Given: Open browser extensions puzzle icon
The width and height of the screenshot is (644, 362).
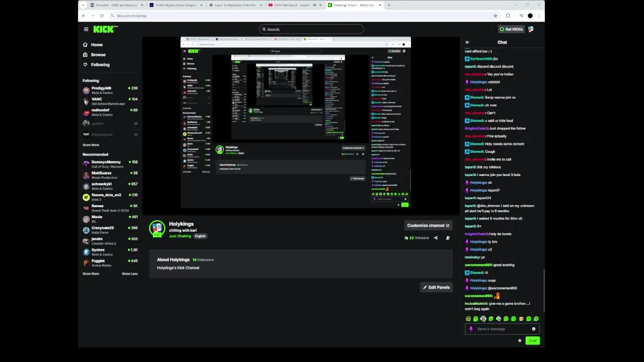Looking at the screenshot, I should (508, 16).
